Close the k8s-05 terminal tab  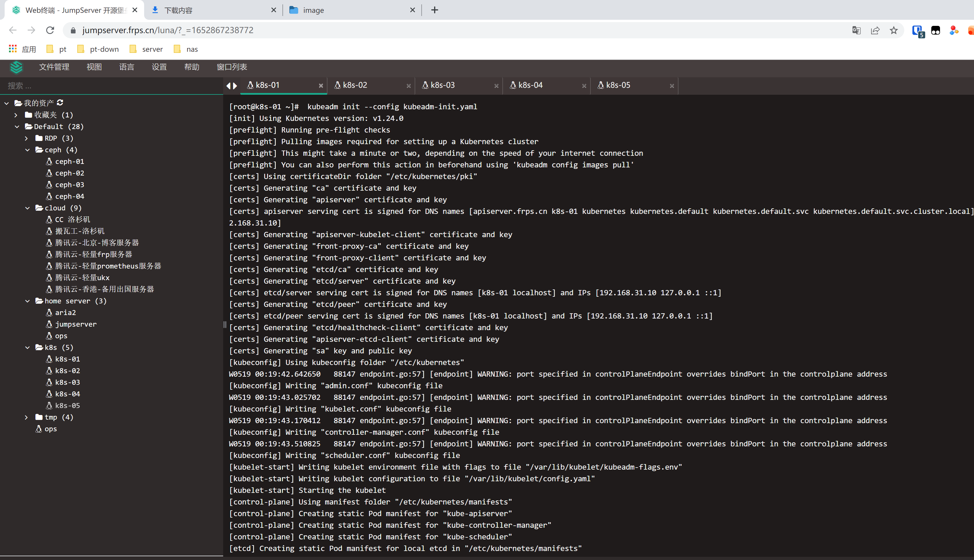672,86
